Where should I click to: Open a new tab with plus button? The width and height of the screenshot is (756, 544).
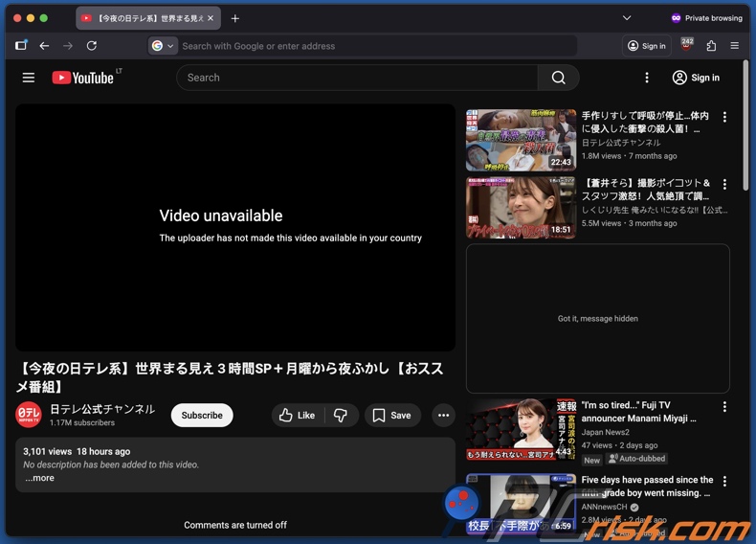coord(234,18)
